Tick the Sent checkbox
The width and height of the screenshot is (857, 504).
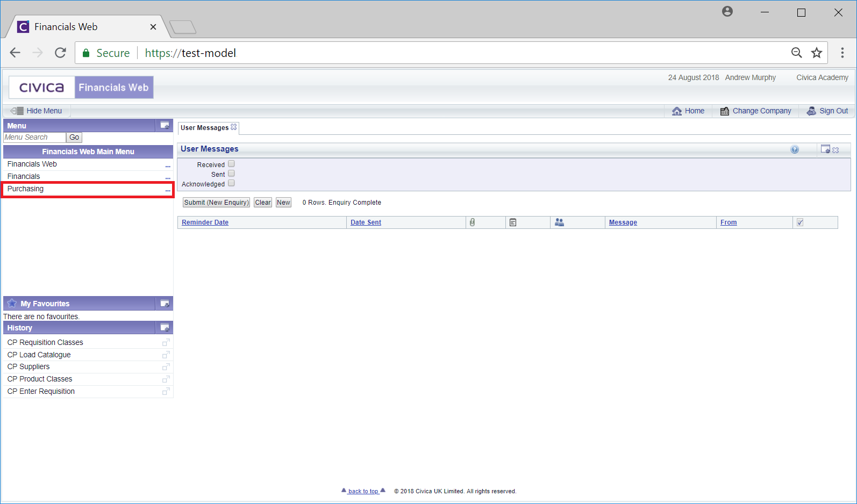point(231,174)
